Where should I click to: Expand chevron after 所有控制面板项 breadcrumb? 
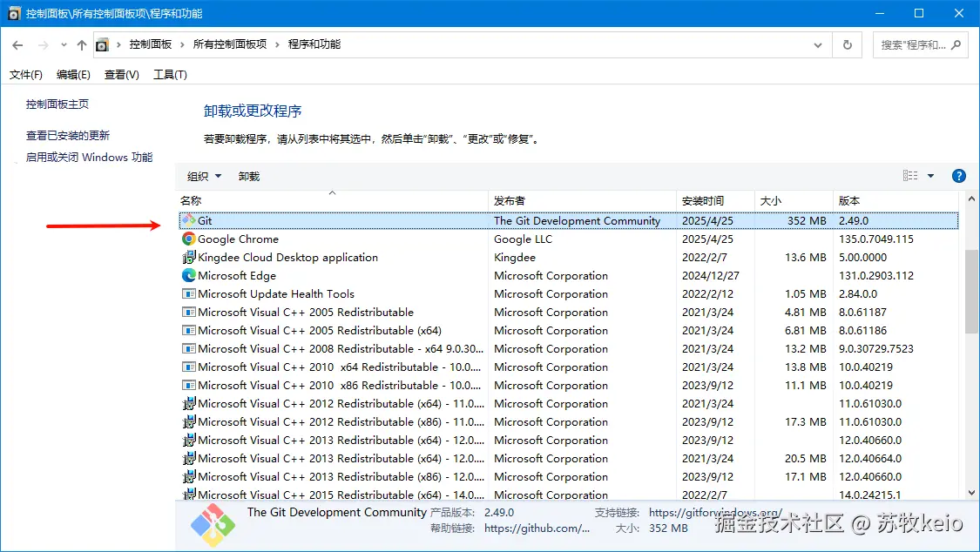point(277,44)
